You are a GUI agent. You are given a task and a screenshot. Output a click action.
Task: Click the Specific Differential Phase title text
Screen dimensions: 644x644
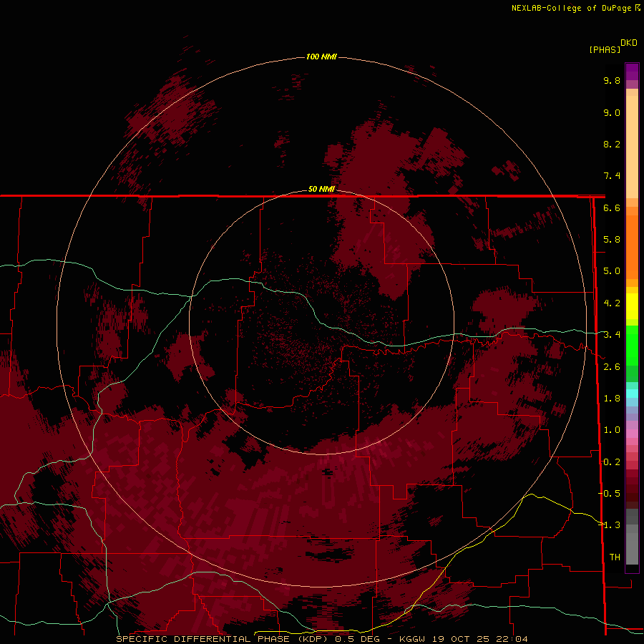coord(223,639)
